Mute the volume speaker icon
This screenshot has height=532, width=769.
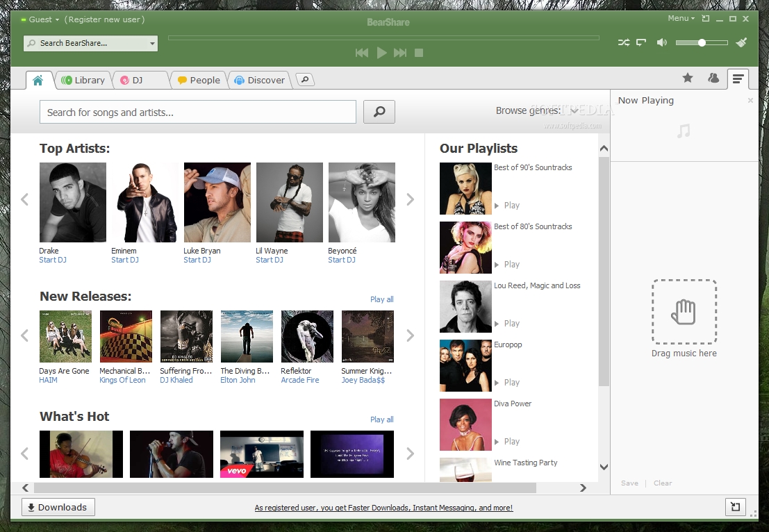tap(661, 42)
